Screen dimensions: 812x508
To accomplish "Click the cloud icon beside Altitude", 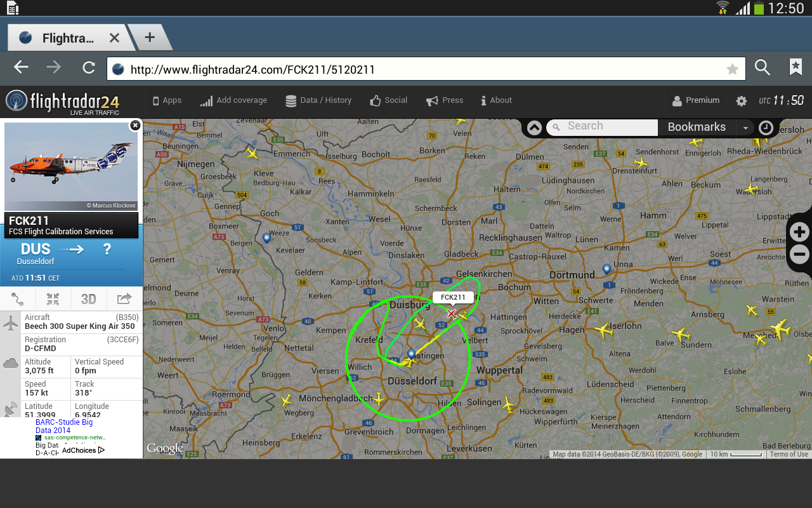I will point(11,364).
